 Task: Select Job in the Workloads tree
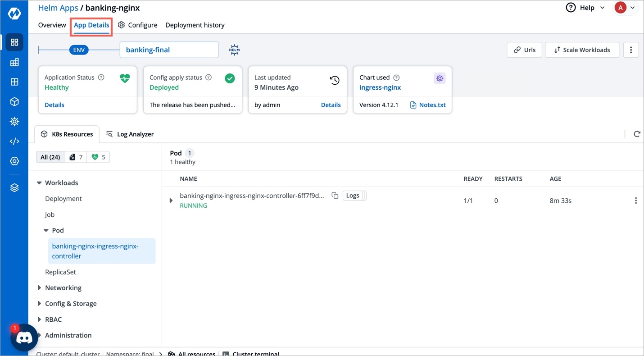point(50,215)
